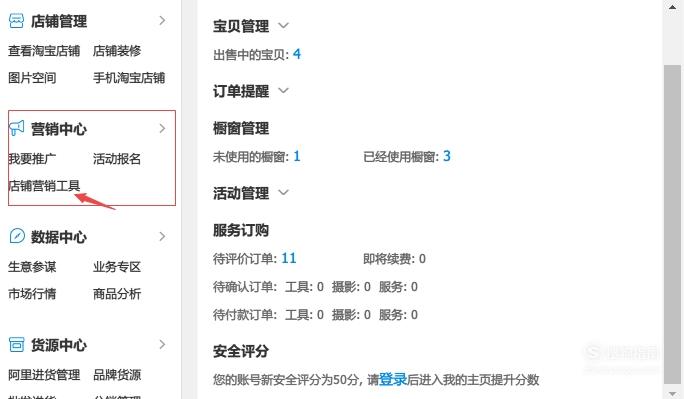Click the scrollbar down arrow

click(x=672, y=393)
